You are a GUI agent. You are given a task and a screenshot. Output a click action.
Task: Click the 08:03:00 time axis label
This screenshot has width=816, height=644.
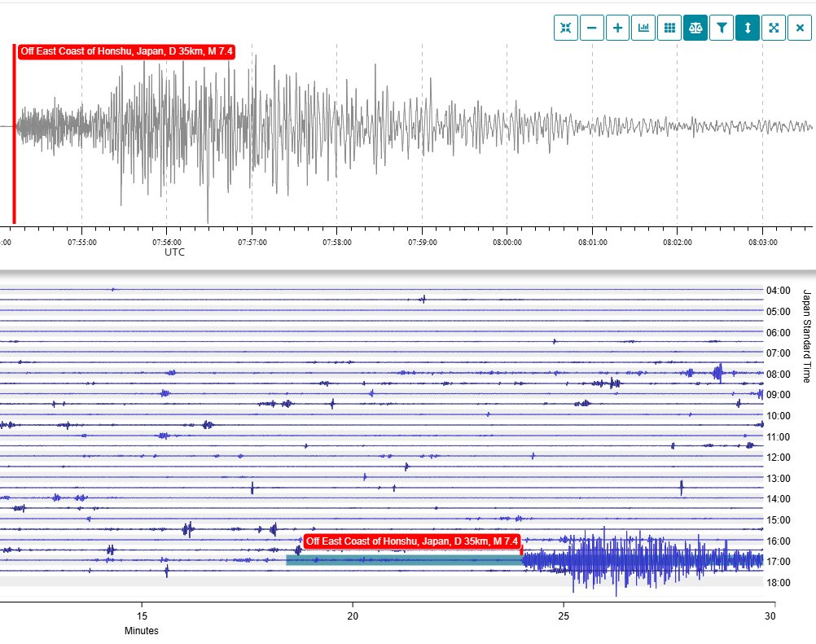click(763, 243)
